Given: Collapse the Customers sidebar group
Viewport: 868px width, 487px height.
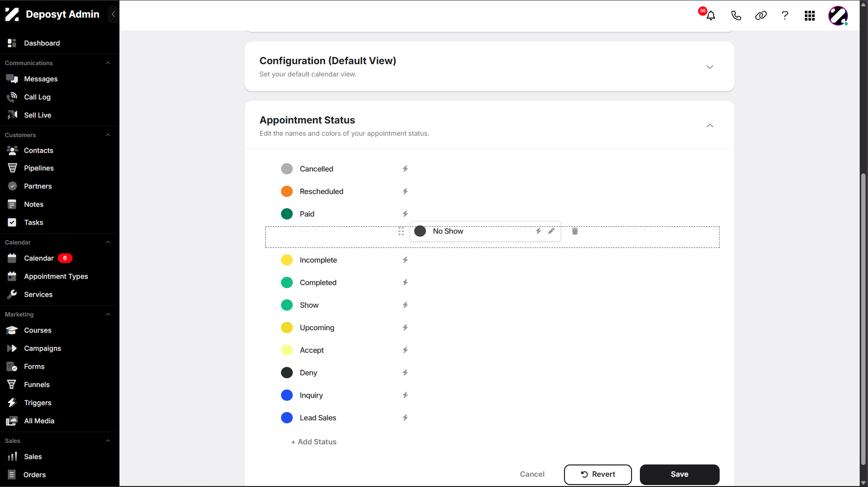Looking at the screenshot, I should (108, 135).
